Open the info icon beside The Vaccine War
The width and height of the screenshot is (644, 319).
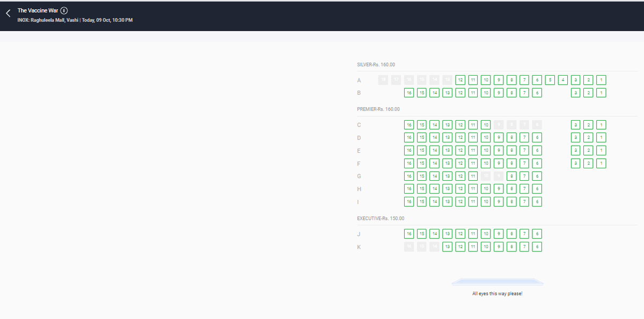[64, 10]
